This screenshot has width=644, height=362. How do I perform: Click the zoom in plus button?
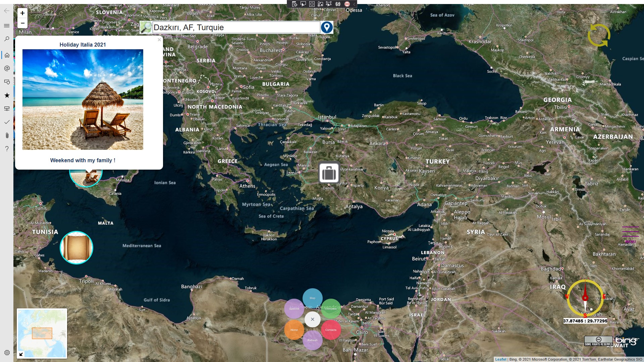(x=22, y=13)
